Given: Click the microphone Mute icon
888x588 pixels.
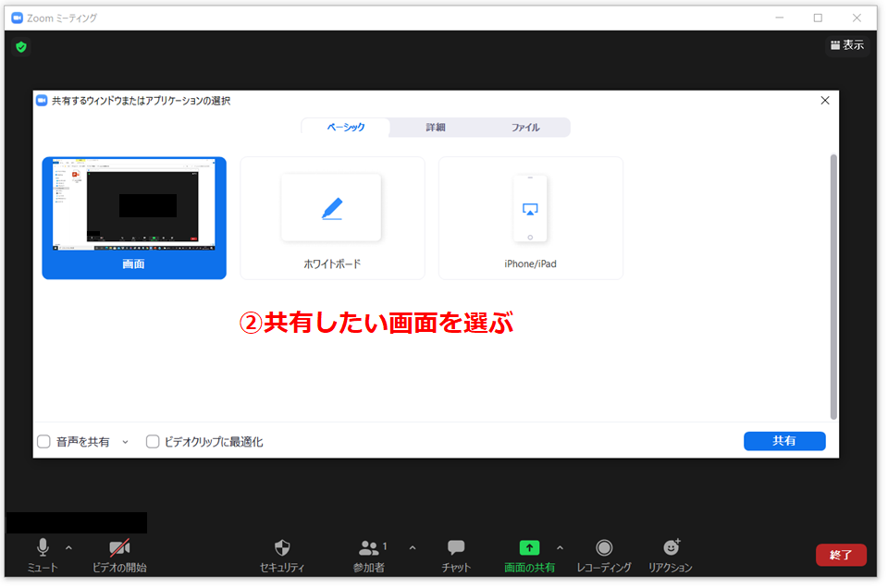Looking at the screenshot, I should coord(43,547).
